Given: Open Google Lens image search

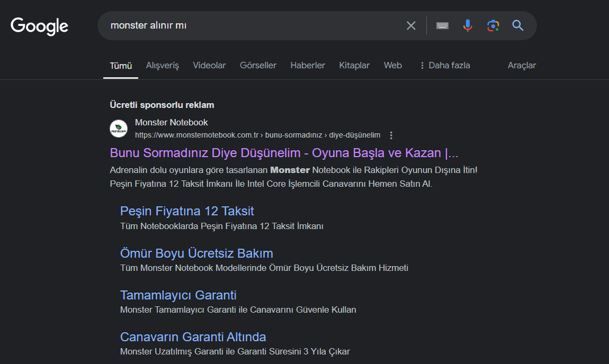Looking at the screenshot, I should 492,25.
